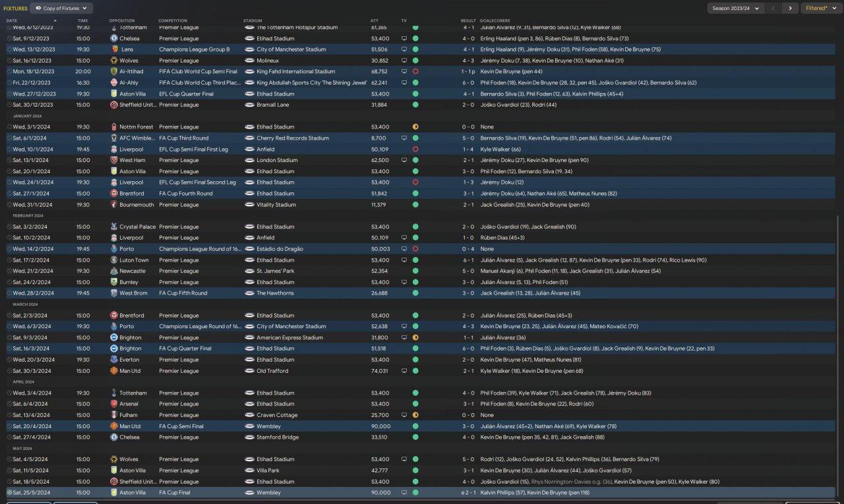Sort fixtures by the Stadium column header
The height and width of the screenshot is (504, 844).
(252, 20)
